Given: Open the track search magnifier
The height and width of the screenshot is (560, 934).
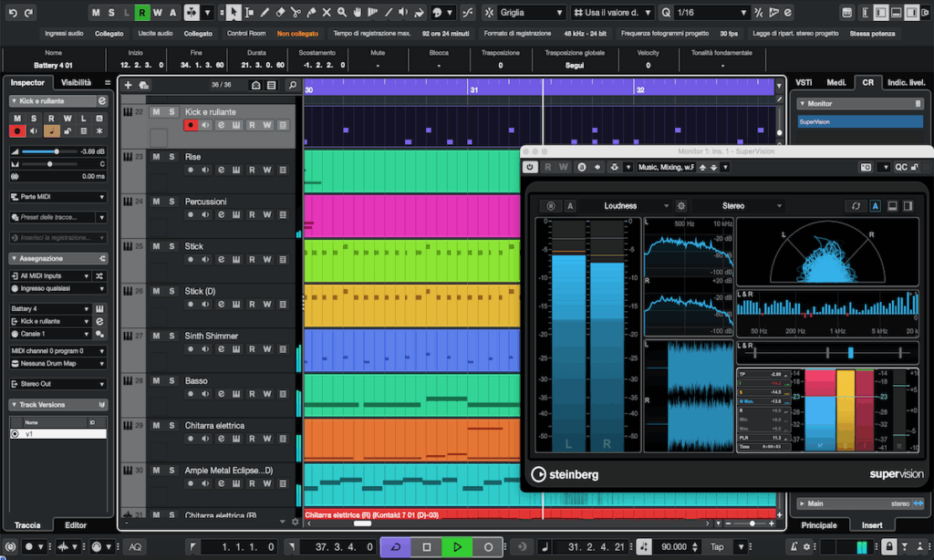Looking at the screenshot, I should [x=293, y=85].
